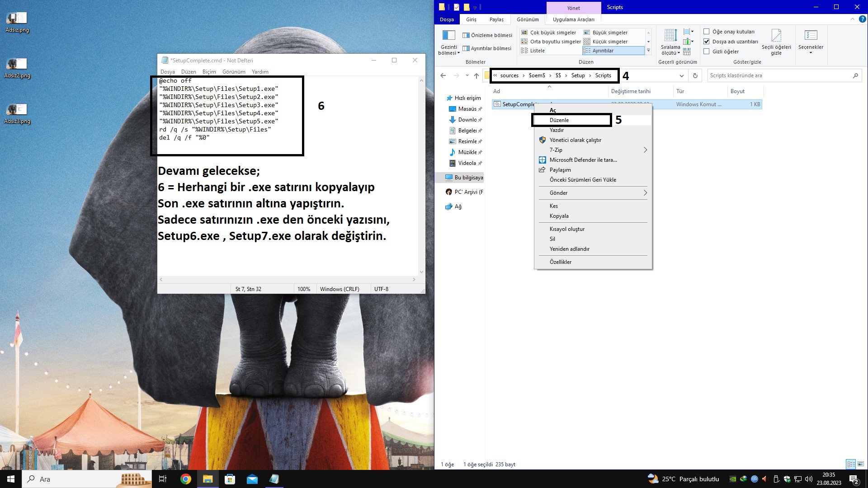Go back with Explorer back arrow
Viewport: 868px width, 488px height.
443,75
